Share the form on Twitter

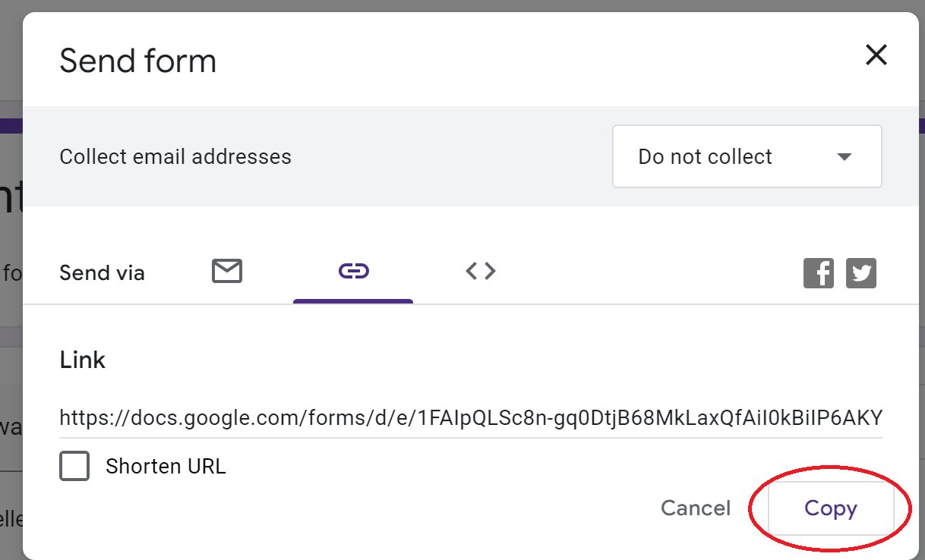(861, 273)
